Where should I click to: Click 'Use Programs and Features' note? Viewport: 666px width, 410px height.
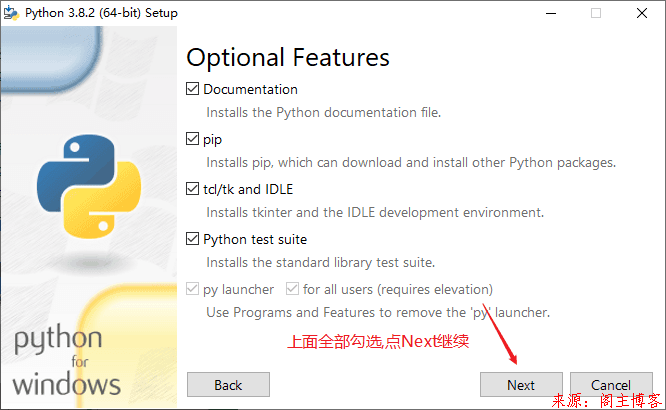pos(378,313)
